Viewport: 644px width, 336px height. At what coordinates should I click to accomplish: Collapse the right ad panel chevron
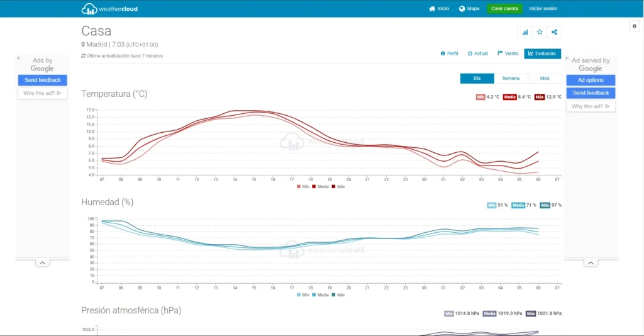[x=591, y=262]
